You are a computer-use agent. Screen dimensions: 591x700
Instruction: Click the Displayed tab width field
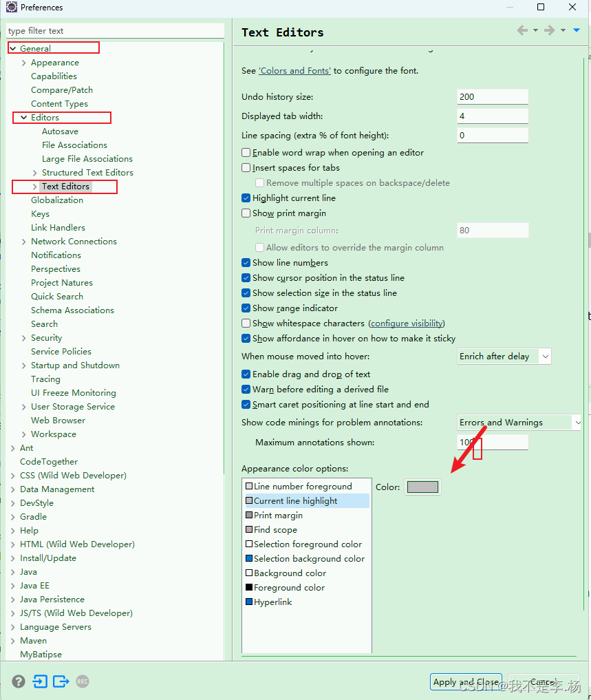point(493,116)
